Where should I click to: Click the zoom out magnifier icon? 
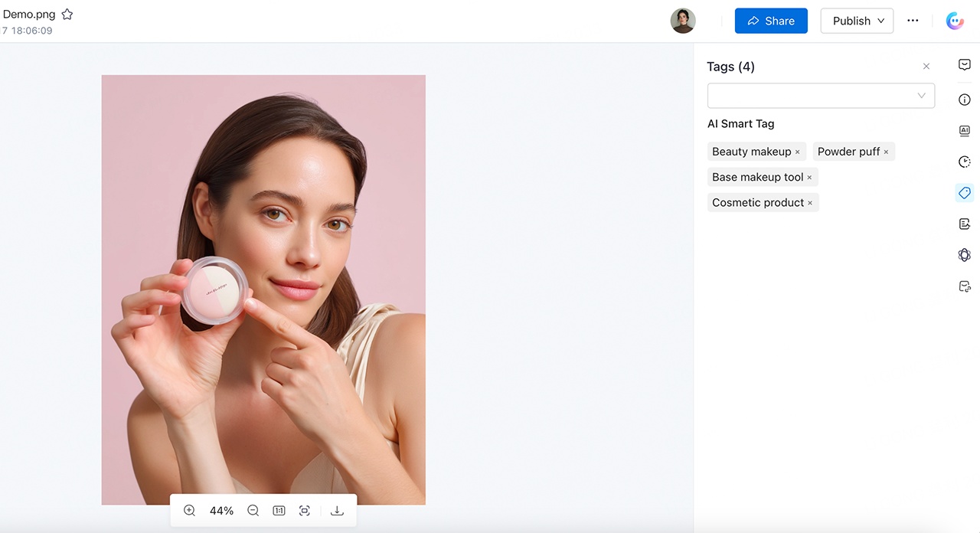tap(253, 511)
